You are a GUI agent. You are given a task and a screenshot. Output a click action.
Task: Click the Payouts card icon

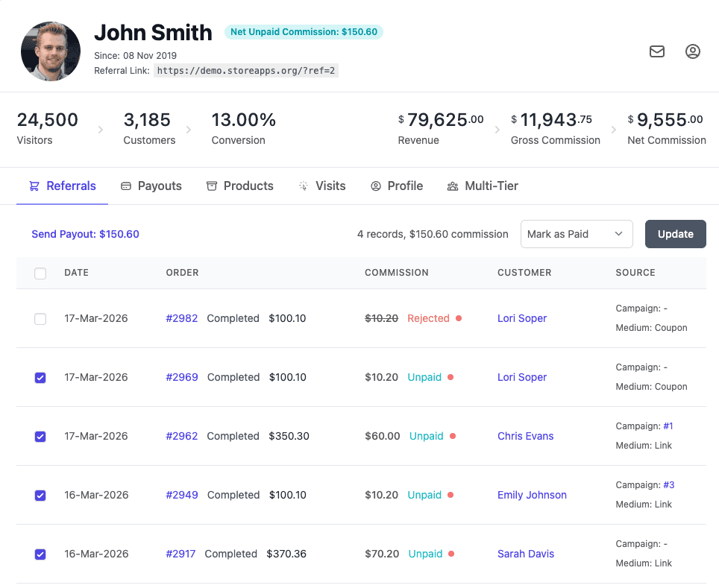pyautogui.click(x=125, y=186)
